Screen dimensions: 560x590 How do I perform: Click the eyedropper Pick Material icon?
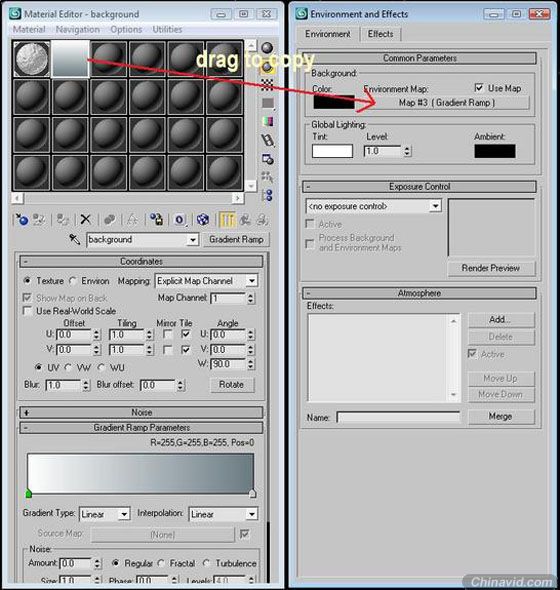point(75,239)
